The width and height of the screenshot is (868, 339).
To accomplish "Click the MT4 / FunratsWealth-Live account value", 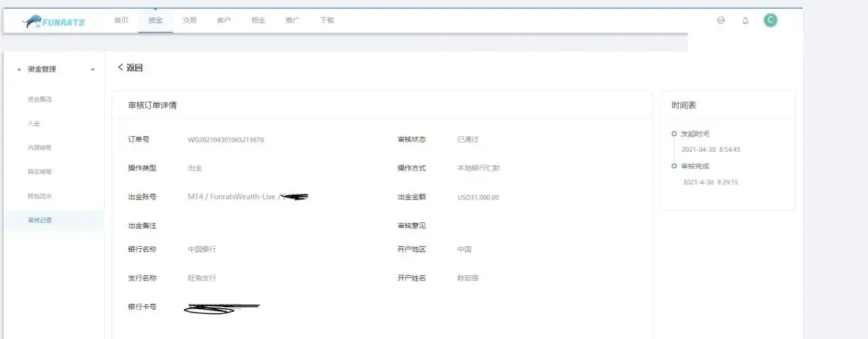I will [248, 197].
